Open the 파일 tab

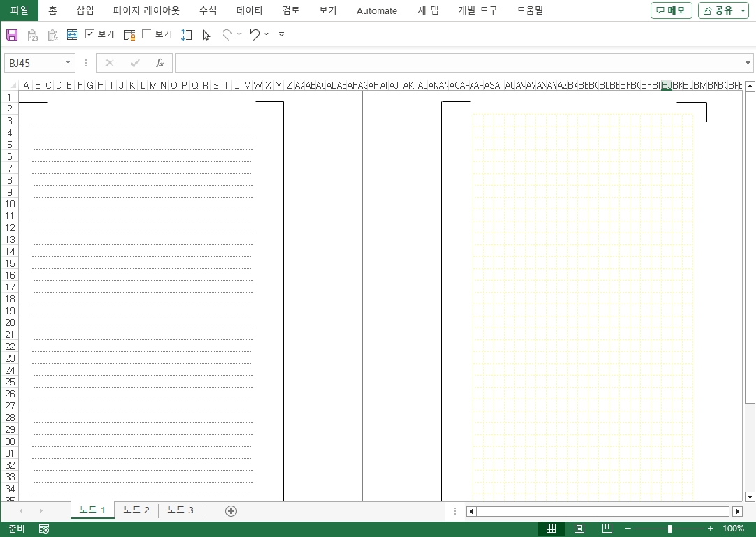[x=20, y=10]
